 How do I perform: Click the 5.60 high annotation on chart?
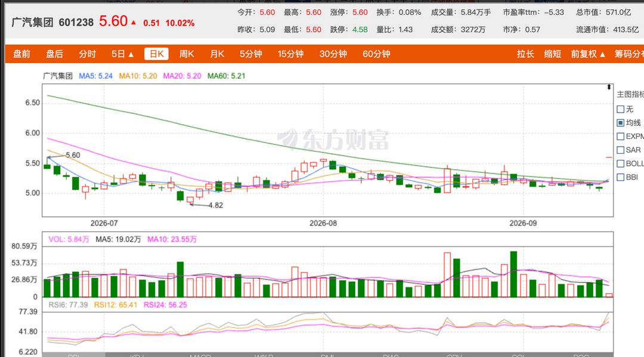73,155
